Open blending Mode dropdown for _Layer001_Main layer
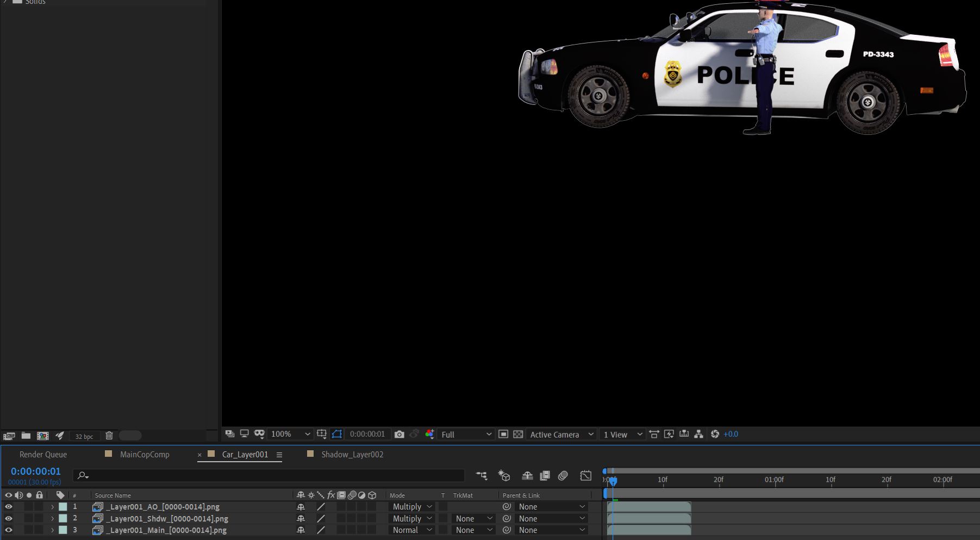The height and width of the screenshot is (540, 980). click(x=412, y=530)
